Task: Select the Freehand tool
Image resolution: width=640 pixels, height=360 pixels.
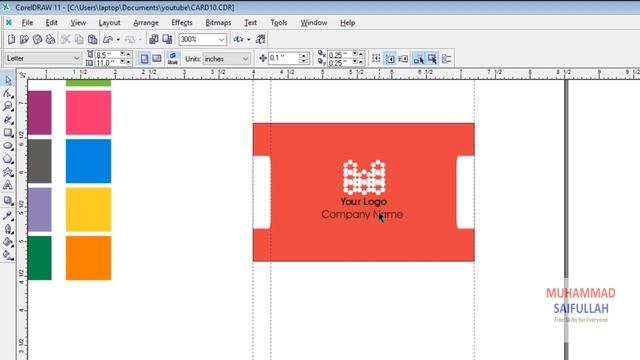Action: pyautogui.click(x=8, y=120)
